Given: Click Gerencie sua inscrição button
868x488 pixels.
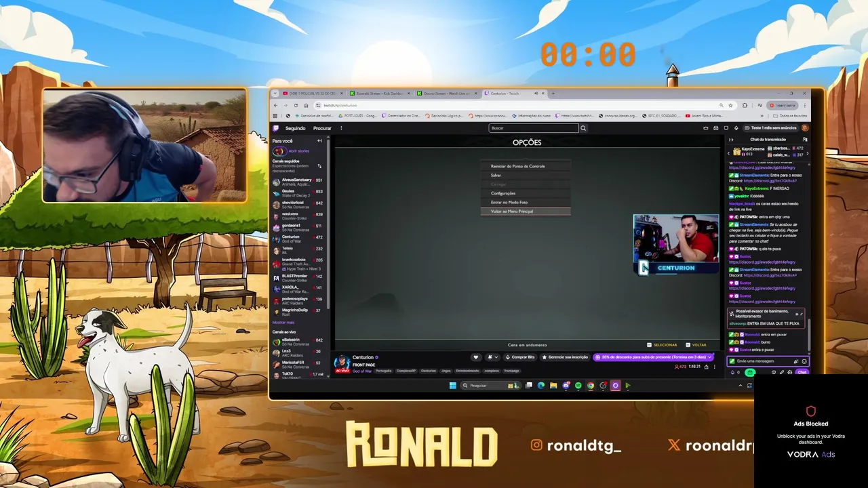Looking at the screenshot, I should (x=564, y=357).
